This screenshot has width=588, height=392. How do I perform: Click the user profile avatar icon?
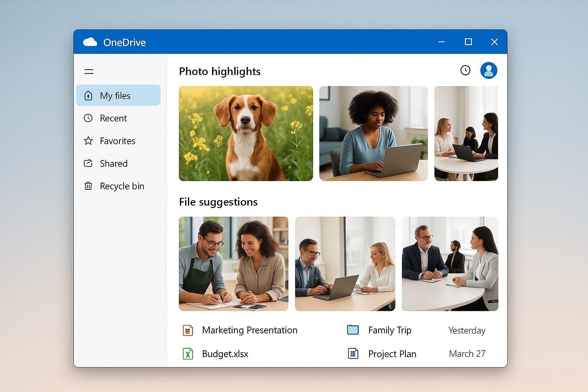click(488, 70)
